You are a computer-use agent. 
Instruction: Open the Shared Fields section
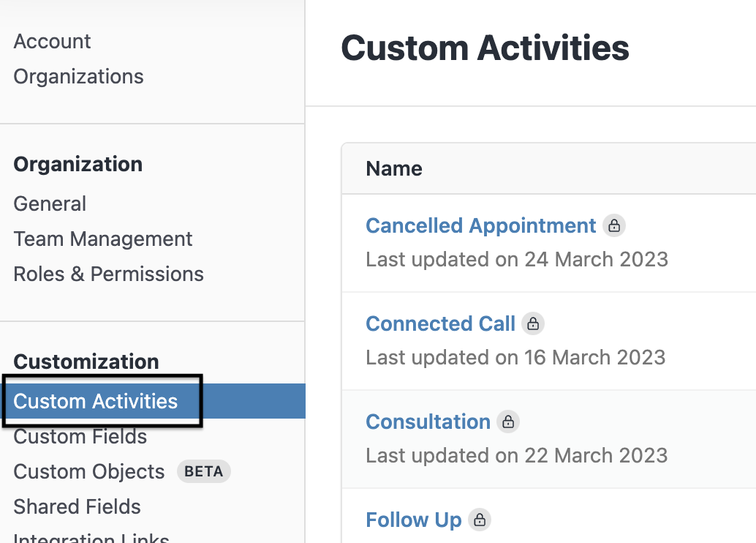point(77,506)
